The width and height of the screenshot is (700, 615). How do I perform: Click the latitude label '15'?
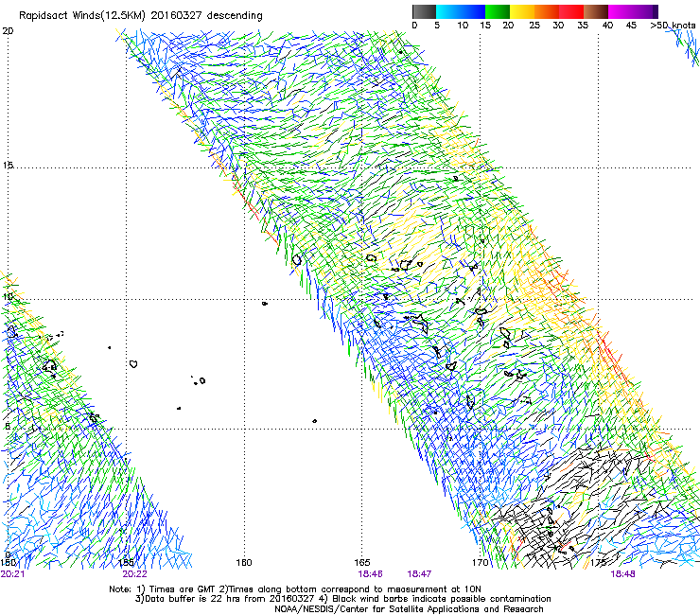click(8, 166)
